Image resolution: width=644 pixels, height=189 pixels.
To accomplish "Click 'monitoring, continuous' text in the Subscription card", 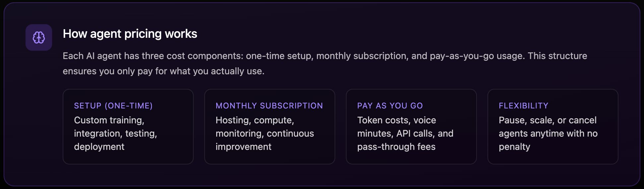I will pyautogui.click(x=264, y=133).
